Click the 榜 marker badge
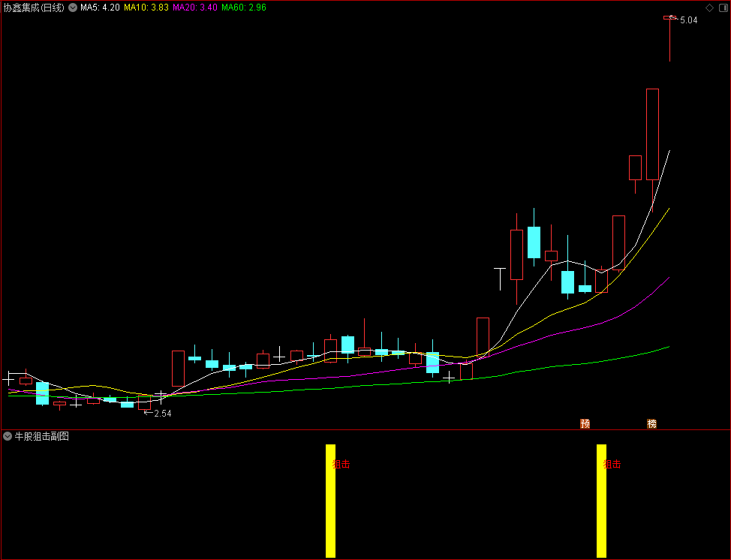This screenshot has width=731, height=560. pos(651,423)
